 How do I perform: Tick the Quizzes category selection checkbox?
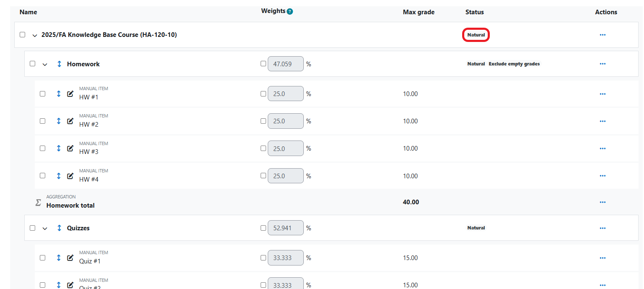[x=33, y=228]
